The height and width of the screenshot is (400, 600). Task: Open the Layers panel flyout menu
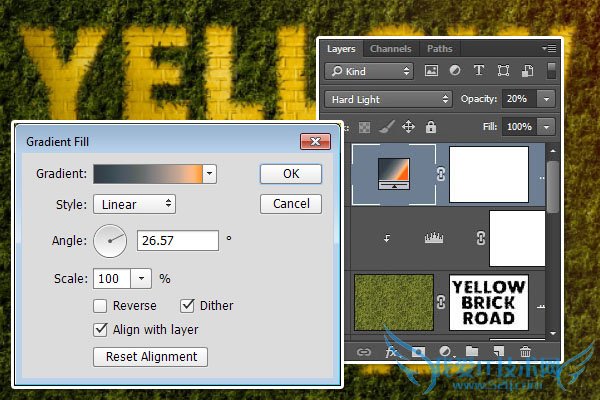point(549,48)
